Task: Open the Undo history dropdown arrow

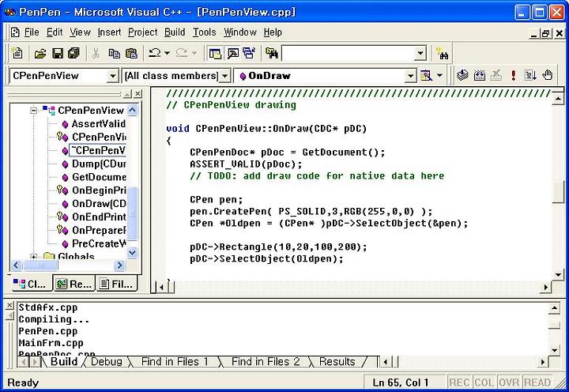Action: click(167, 54)
